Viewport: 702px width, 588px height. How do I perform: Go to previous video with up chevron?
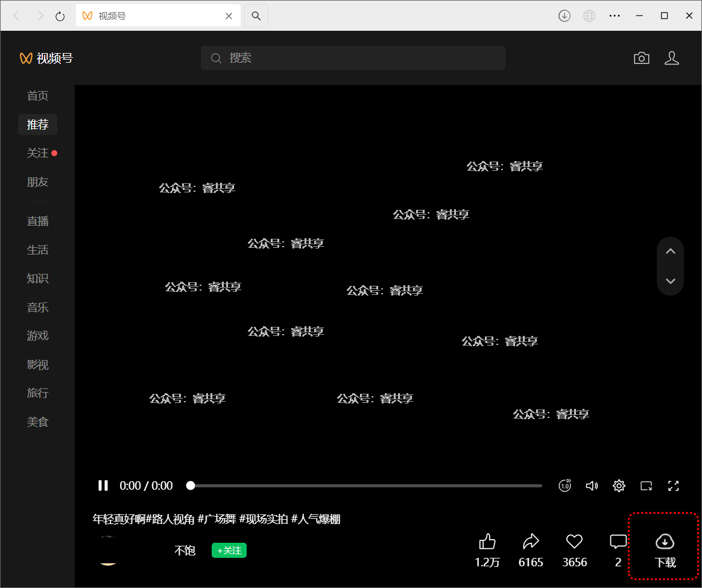pos(670,251)
